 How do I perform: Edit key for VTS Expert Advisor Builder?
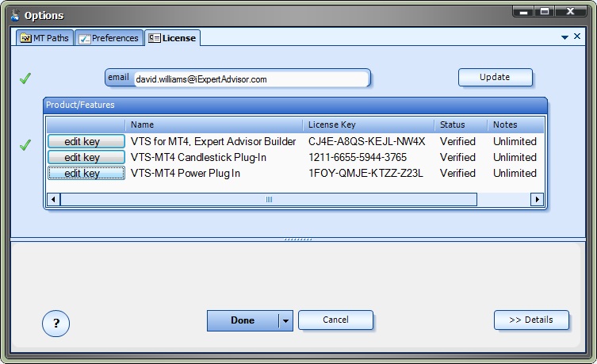click(86, 141)
